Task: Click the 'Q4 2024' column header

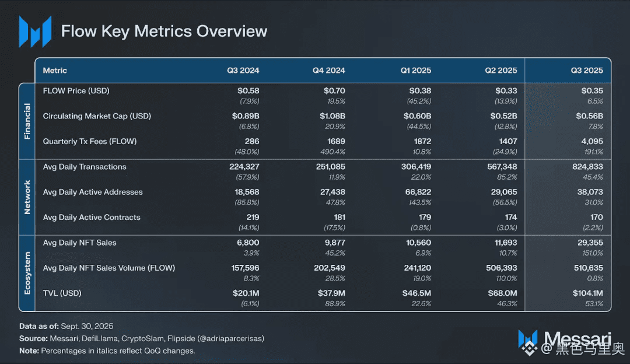Action: [x=328, y=71]
